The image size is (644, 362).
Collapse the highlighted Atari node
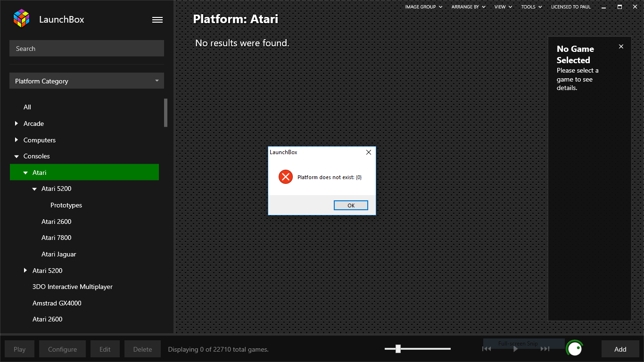25,173
